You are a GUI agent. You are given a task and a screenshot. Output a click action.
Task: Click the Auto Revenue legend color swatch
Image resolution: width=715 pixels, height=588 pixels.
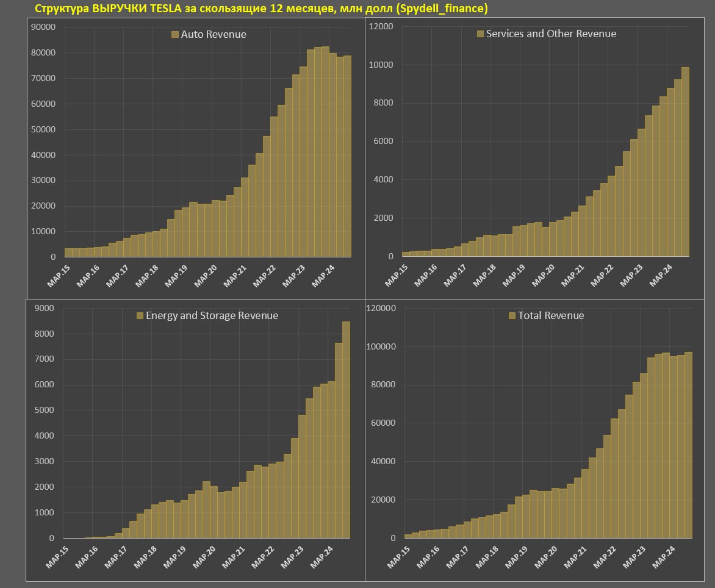click(x=174, y=35)
